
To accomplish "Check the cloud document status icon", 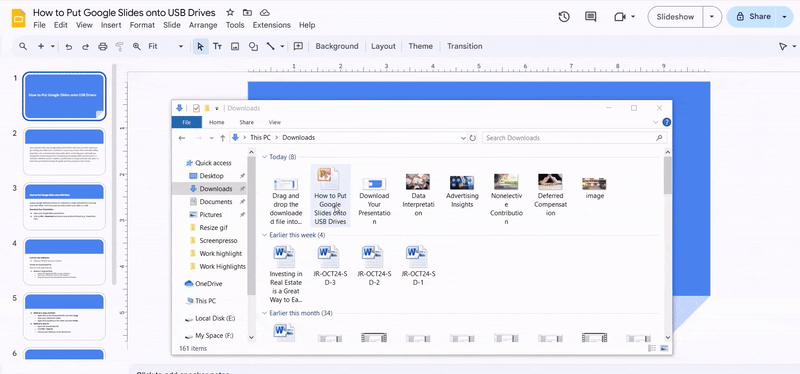I will (264, 13).
